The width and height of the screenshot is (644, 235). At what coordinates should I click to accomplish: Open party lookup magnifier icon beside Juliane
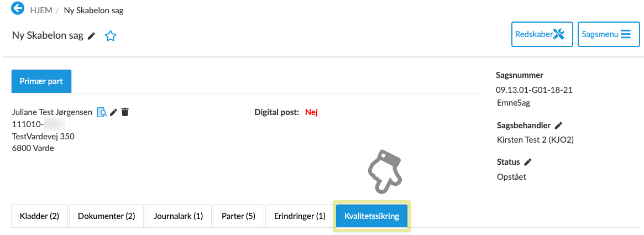coord(102,112)
